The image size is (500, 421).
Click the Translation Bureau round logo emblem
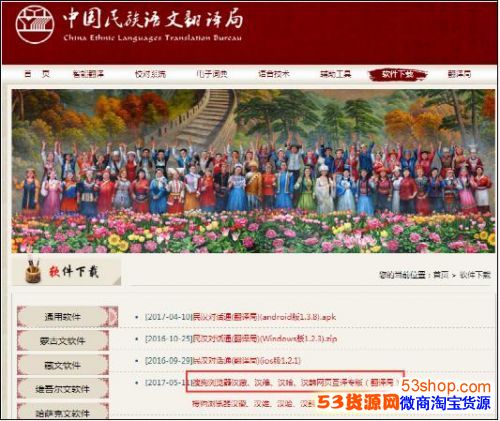(35, 25)
